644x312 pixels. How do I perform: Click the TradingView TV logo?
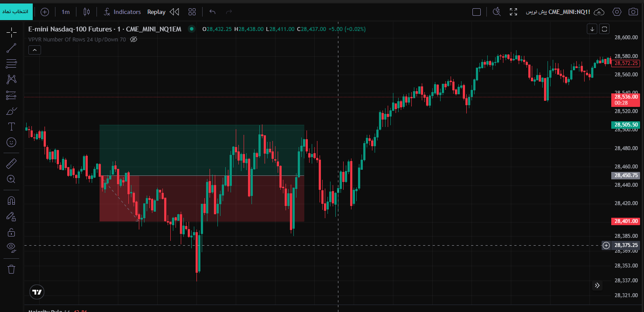coord(37,292)
